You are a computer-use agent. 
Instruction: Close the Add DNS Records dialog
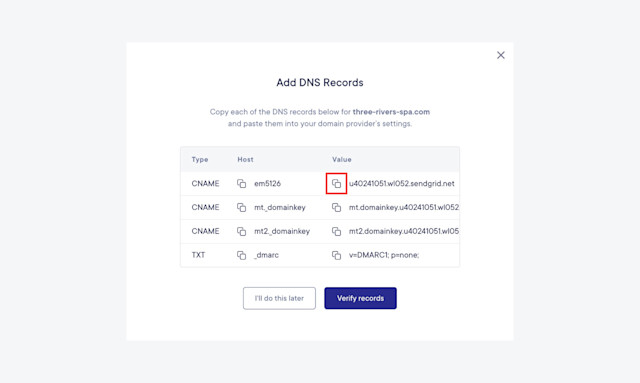coord(501,55)
